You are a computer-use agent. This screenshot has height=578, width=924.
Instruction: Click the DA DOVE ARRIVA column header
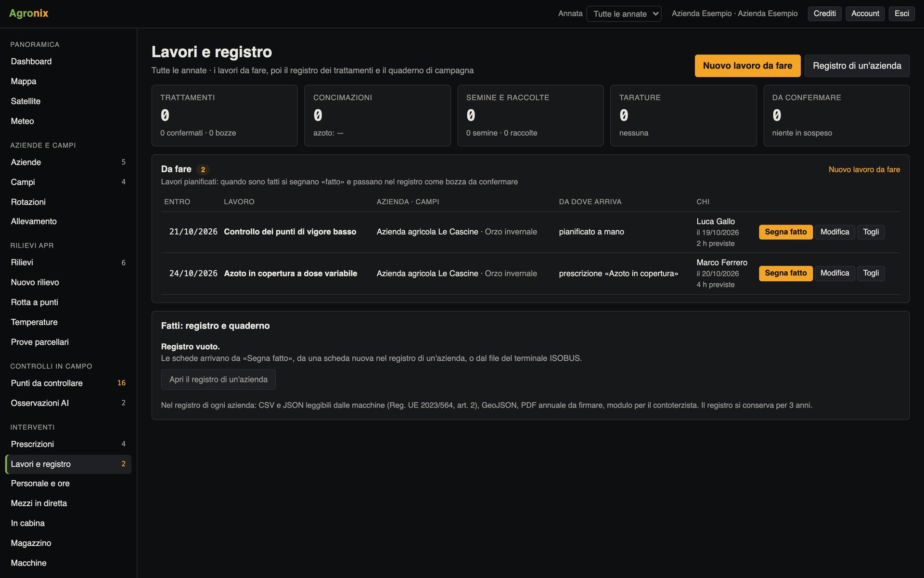(x=590, y=202)
